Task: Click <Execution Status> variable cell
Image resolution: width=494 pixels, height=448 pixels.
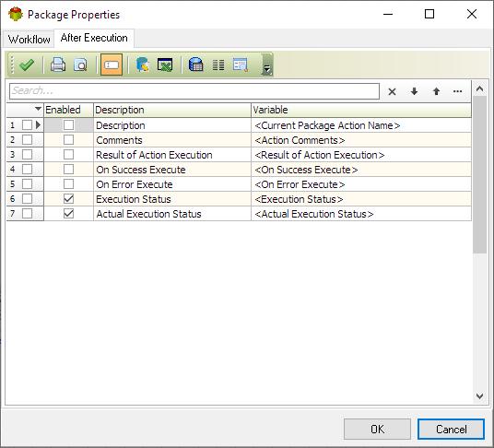Action: (361, 199)
